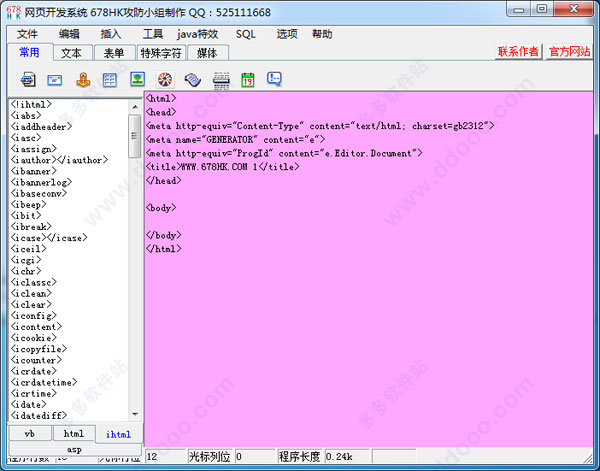Click the tag list scroll up arrow

135,107
